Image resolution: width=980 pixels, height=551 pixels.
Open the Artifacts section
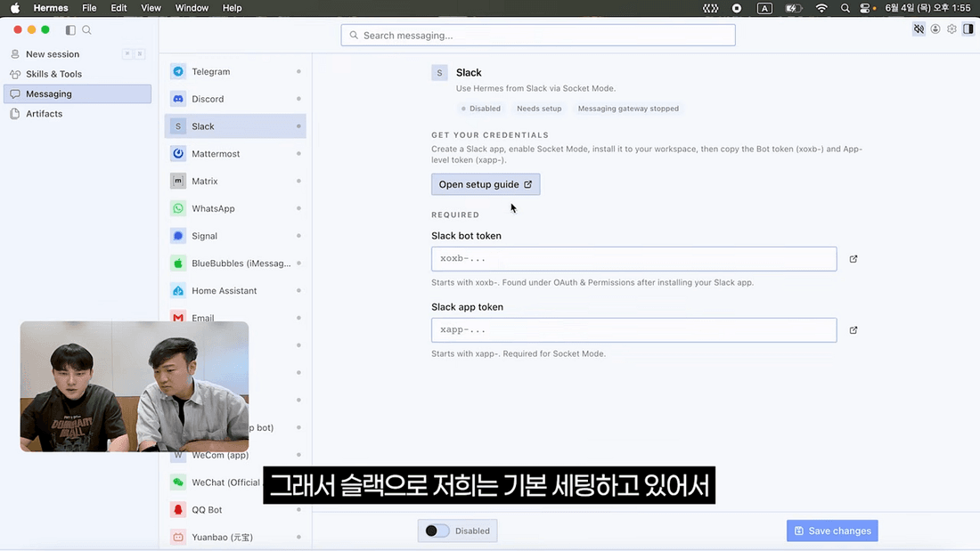(78, 114)
